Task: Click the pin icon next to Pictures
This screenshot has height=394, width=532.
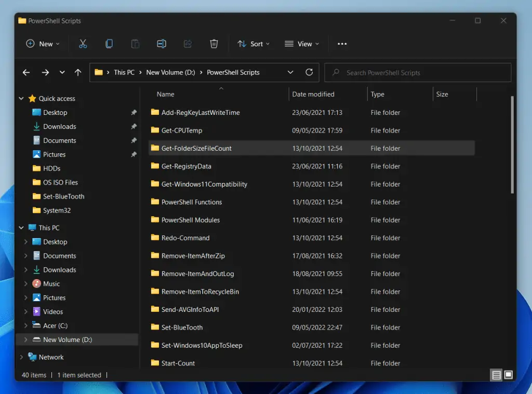Action: pos(134,154)
